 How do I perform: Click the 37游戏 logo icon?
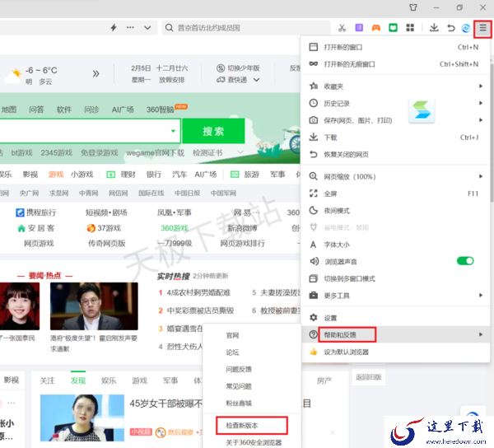click(x=91, y=228)
